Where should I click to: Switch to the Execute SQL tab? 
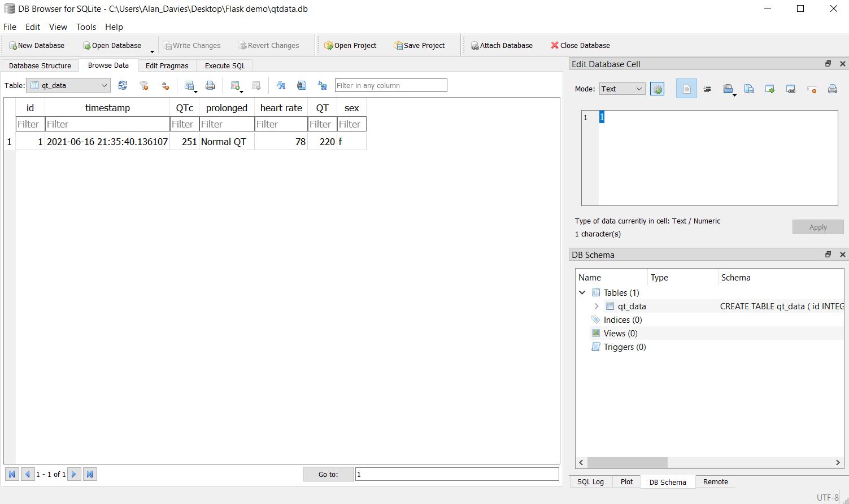pos(225,66)
